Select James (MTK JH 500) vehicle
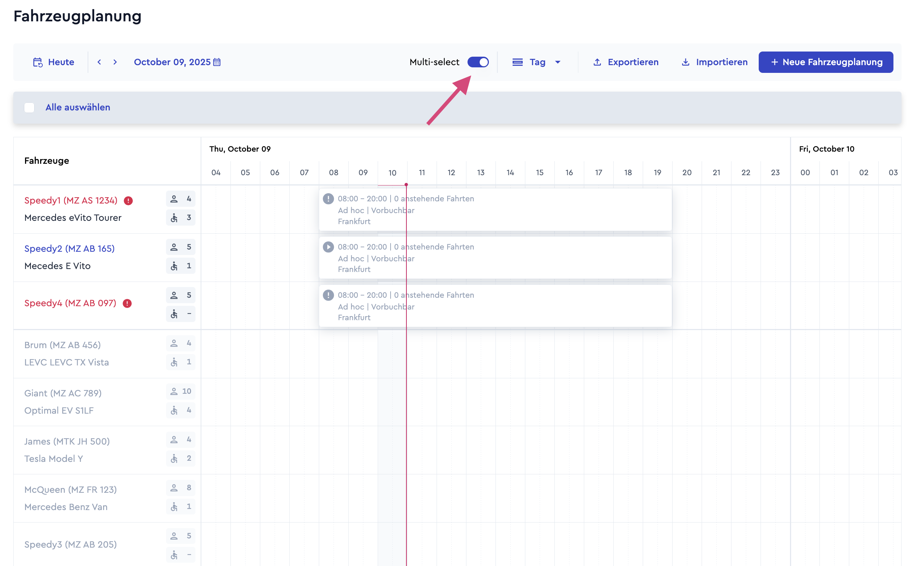The width and height of the screenshot is (924, 566). pos(67,442)
